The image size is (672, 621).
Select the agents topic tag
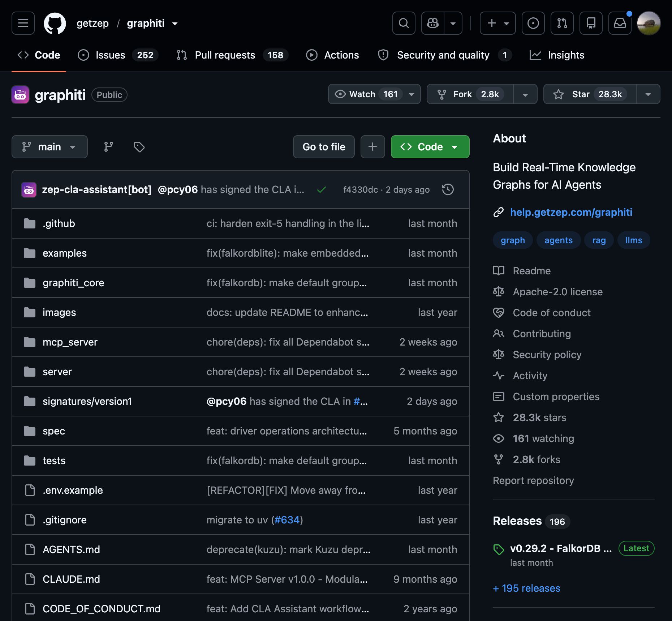point(559,240)
